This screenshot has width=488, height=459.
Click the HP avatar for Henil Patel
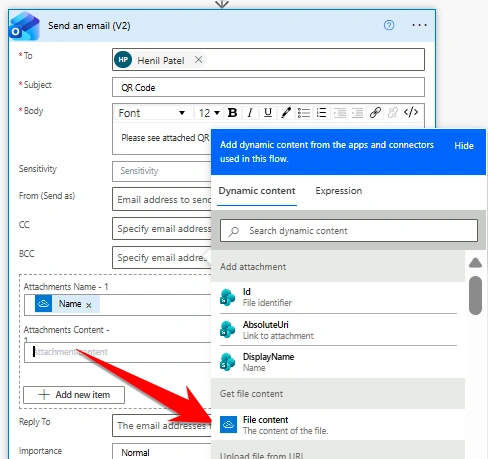[x=123, y=60]
